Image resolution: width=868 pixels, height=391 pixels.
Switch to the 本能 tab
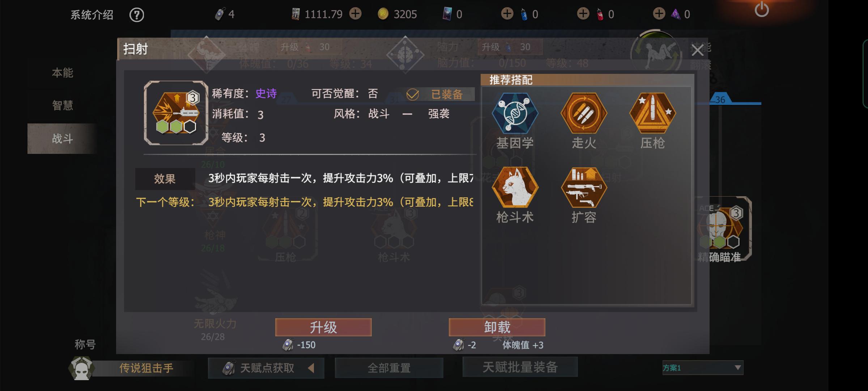(62, 73)
